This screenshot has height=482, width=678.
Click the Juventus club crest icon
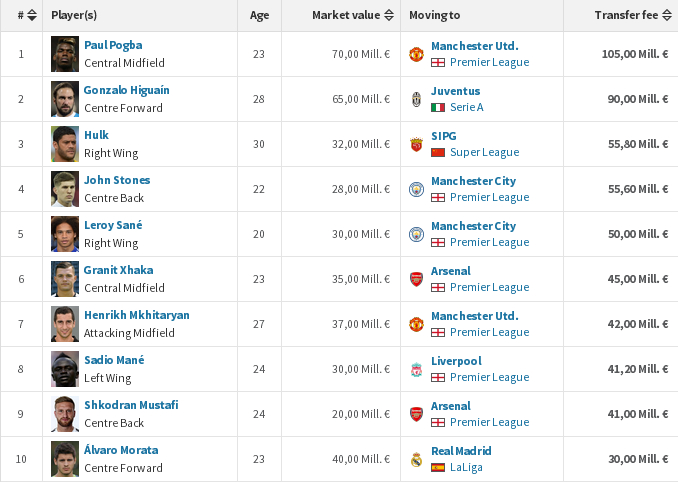pos(416,99)
